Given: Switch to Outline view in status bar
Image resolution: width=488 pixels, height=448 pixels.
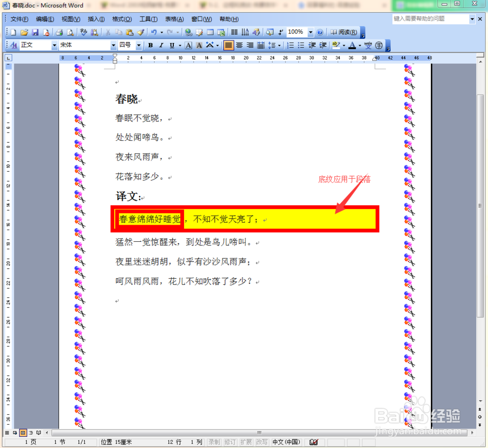Looking at the screenshot, I should 31,432.
